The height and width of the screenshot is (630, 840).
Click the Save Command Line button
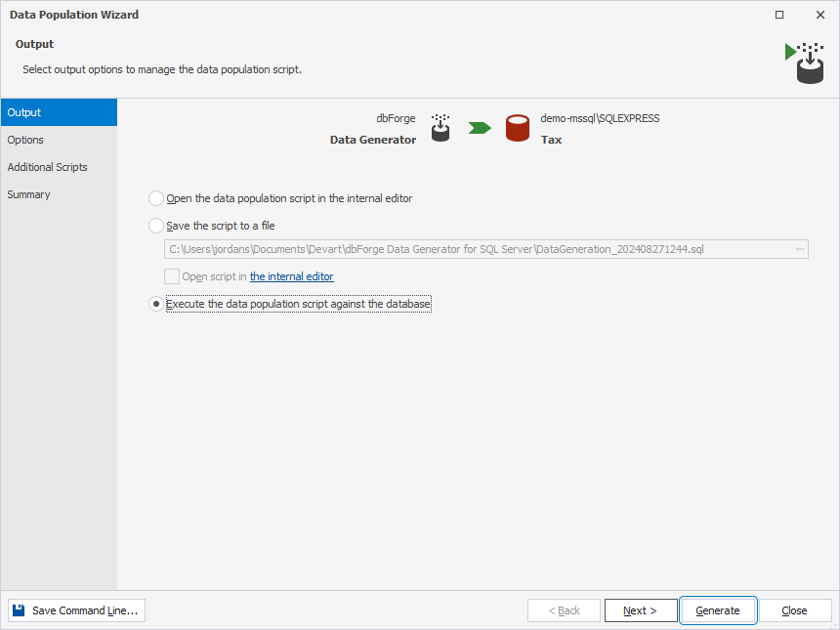click(76, 610)
